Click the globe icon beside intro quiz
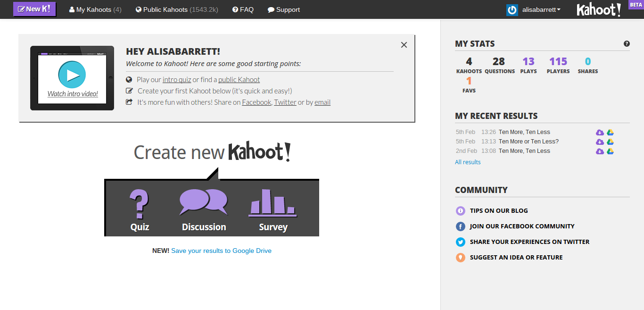 tap(129, 79)
